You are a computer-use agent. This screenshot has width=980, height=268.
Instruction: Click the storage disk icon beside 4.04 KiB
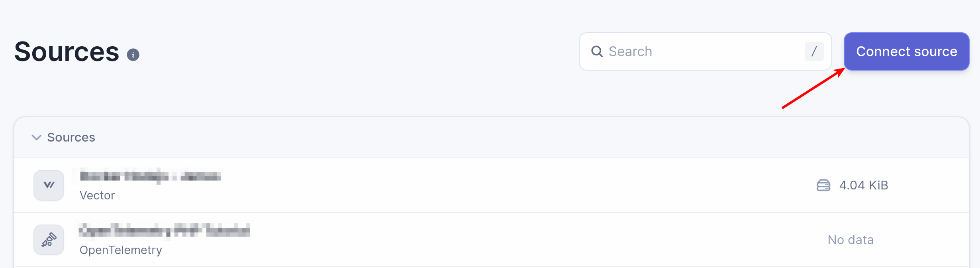(x=823, y=185)
